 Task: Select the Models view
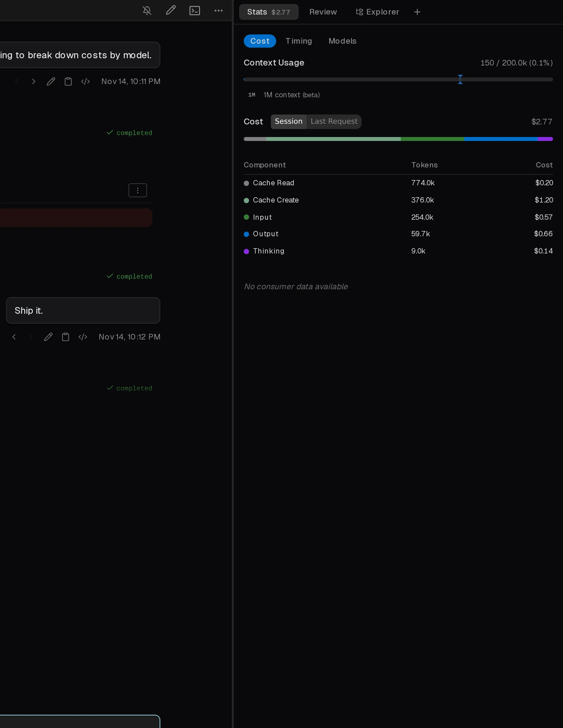coord(342,41)
